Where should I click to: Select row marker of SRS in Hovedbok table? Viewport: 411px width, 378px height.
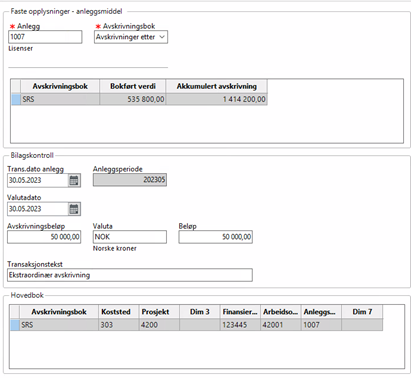pyautogui.click(x=15, y=325)
